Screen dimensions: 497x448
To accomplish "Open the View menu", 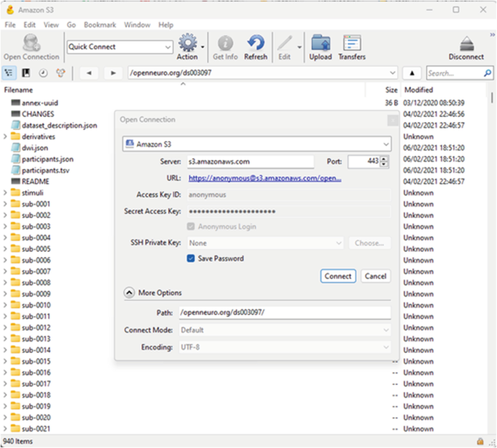I will click(51, 25).
